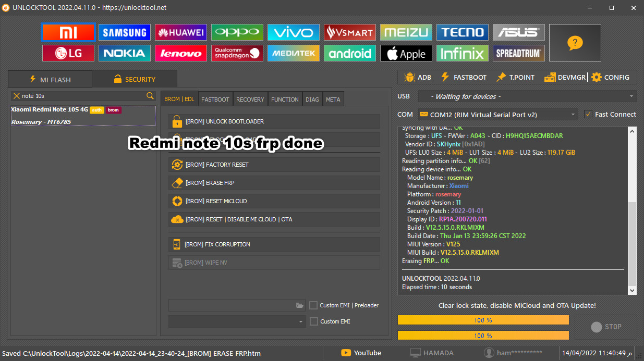644x361 pixels.
Task: Click the search magnifier icon
Action: tap(150, 96)
